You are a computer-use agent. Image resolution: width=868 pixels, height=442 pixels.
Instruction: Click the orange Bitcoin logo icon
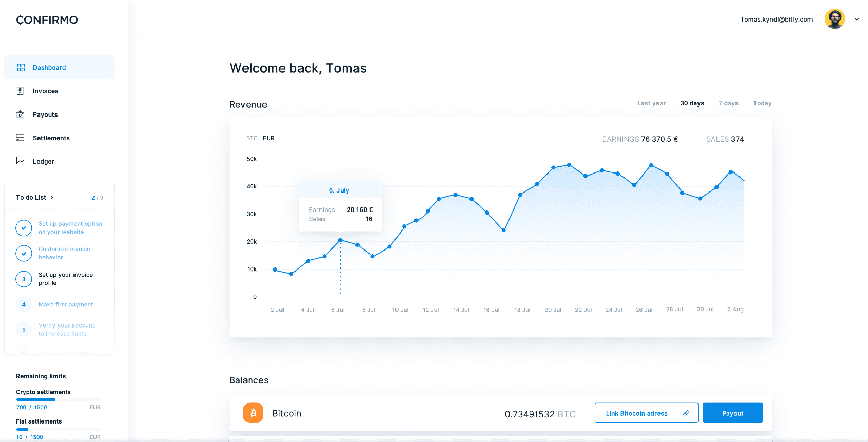coord(253,413)
